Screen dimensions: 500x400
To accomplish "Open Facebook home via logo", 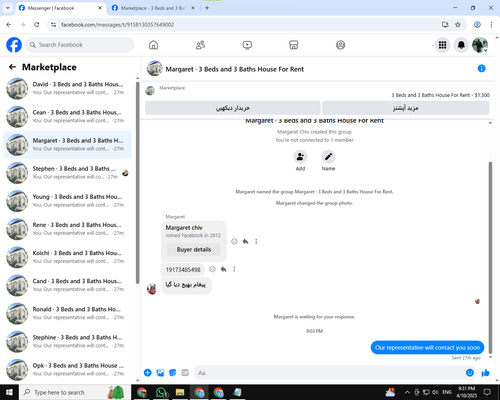I will coord(14,45).
